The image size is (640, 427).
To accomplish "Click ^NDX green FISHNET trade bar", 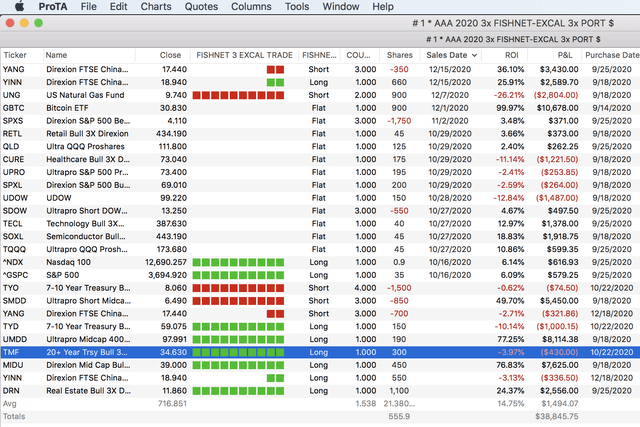I will point(238,262).
